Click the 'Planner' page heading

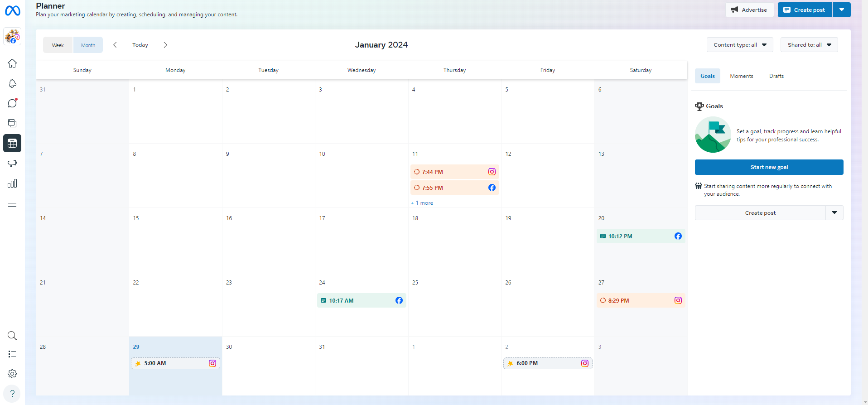[50, 6]
